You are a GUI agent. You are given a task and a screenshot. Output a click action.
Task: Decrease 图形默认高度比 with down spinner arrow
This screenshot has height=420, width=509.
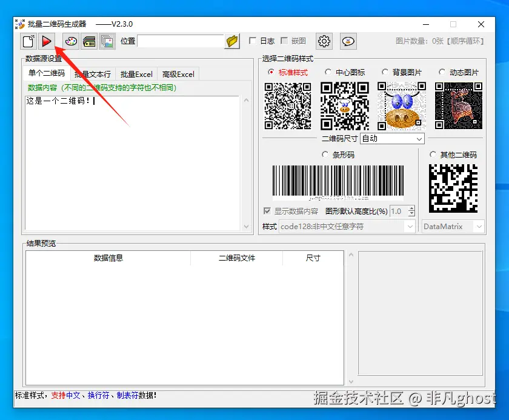coord(411,214)
